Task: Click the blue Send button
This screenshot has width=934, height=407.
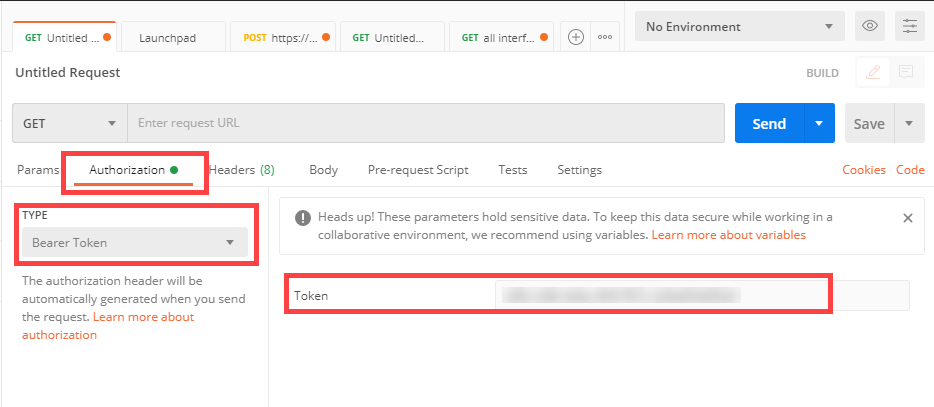Action: pyautogui.click(x=770, y=123)
